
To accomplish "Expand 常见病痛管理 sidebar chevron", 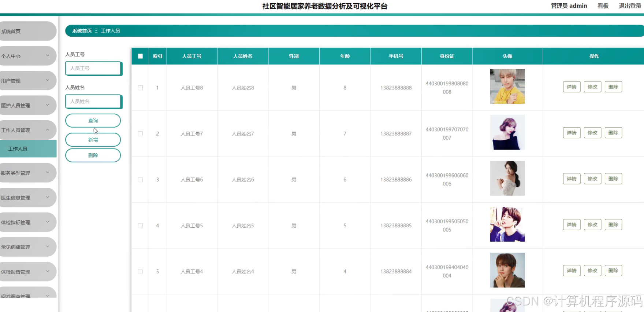I will pos(48,247).
